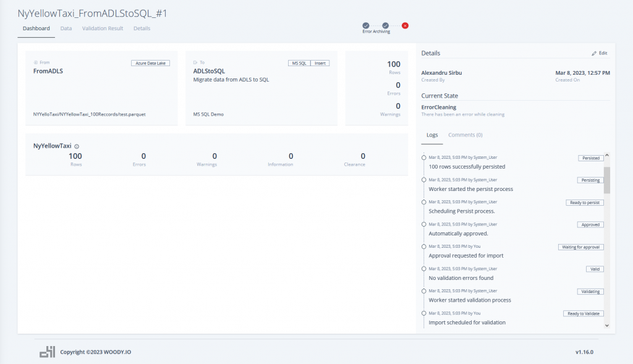Click the NyYellowTaxi info icon
633x364 pixels.
(x=77, y=146)
